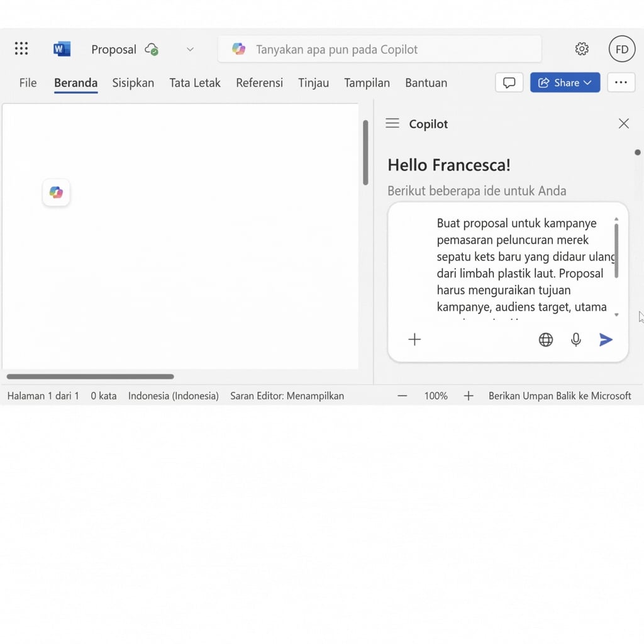Switch to the Sisipkan ribbon tab
Viewport: 644px width, 644px height.
coord(133,82)
